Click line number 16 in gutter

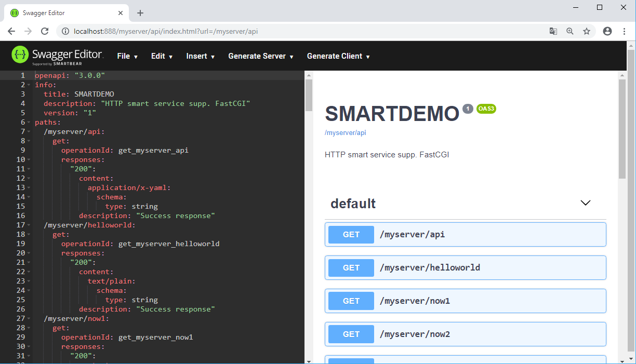(21, 215)
